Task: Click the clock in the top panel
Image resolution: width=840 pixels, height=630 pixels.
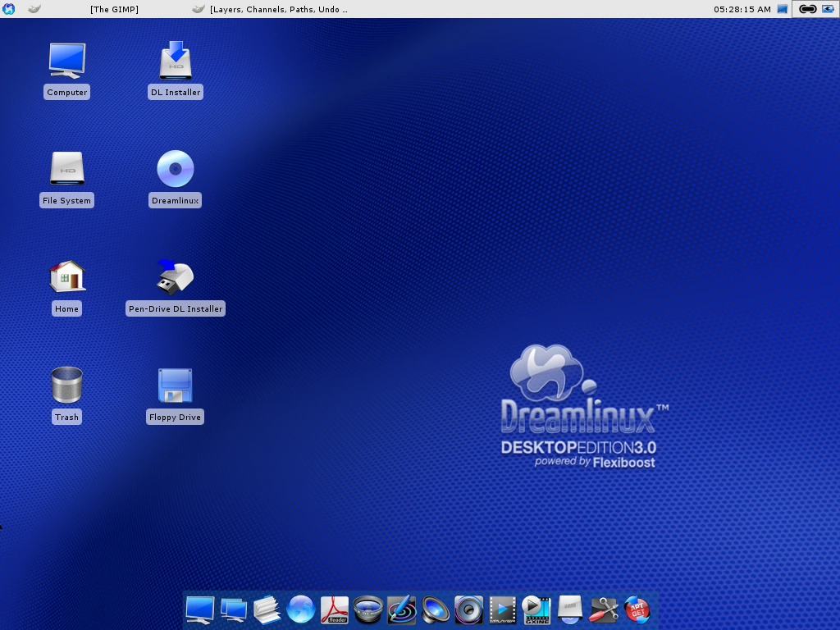Action: (x=742, y=9)
